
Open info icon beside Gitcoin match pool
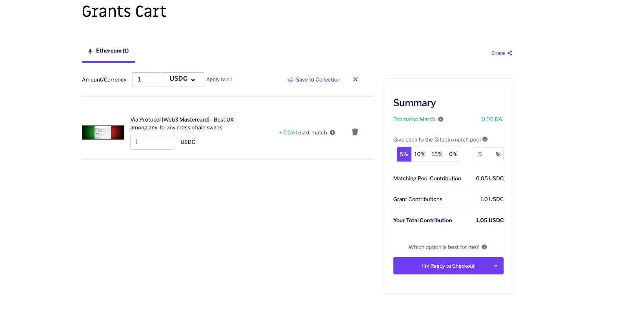[485, 139]
